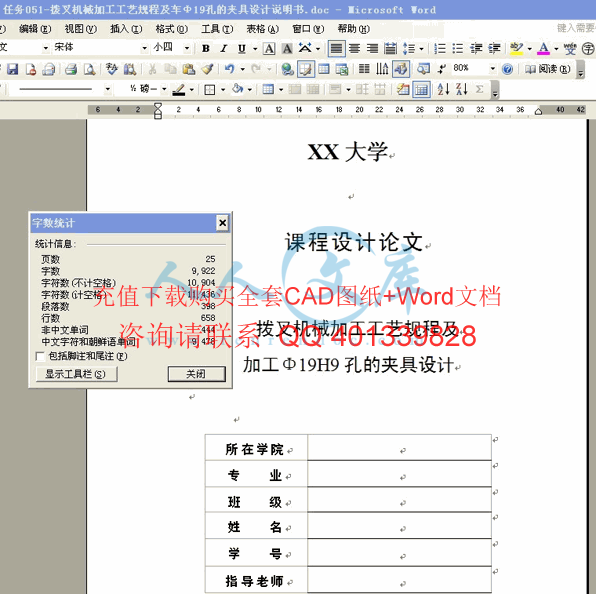Expand the line spacing dropdown arrow

tap(421, 49)
